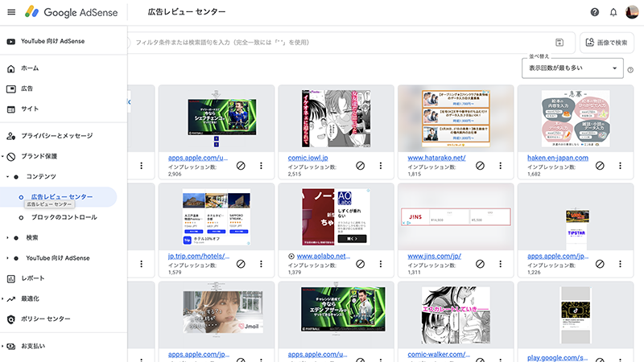Open more options for www.jins.com ad
The width and height of the screenshot is (644, 362).
(500, 264)
